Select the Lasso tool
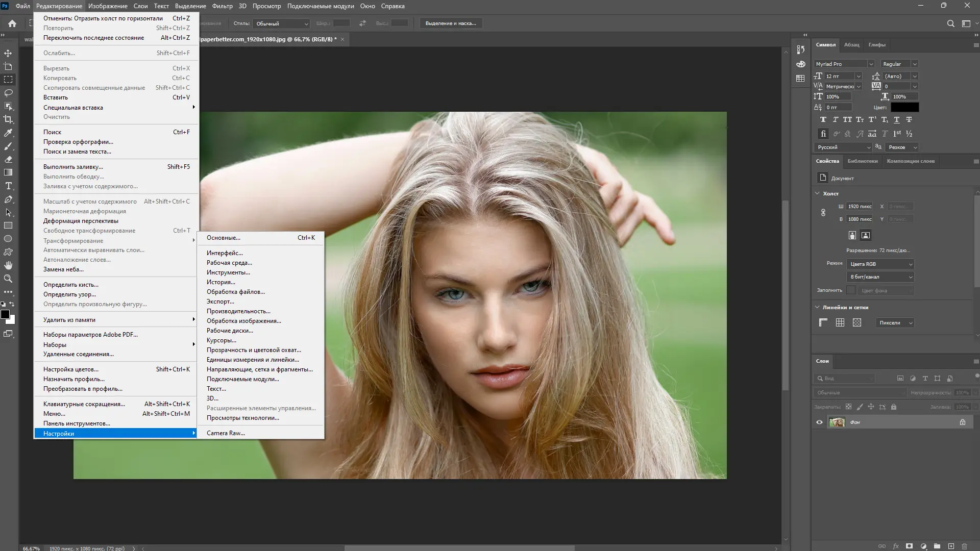The image size is (980, 551). [8, 93]
